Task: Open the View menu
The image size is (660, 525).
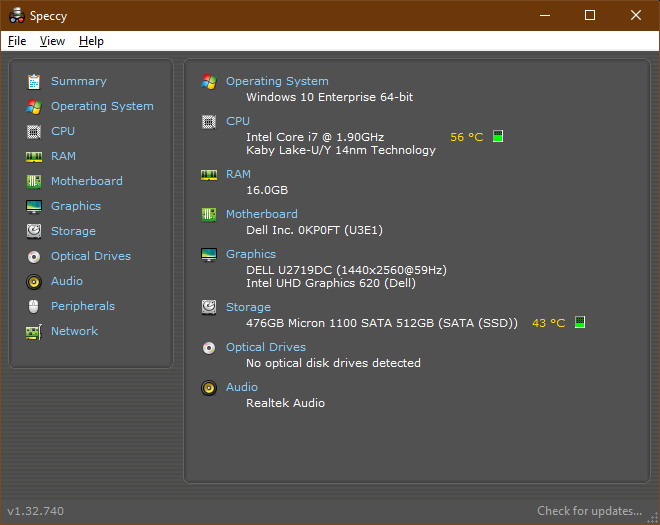Action: point(52,41)
